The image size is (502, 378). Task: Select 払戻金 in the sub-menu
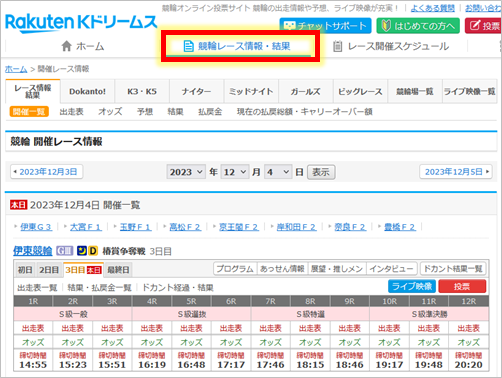210,111
